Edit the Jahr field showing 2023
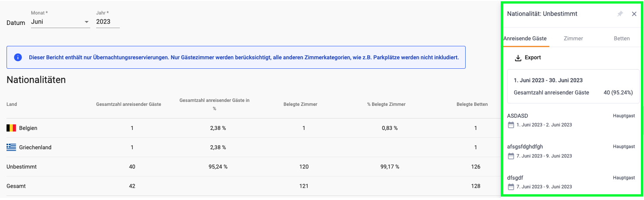The height and width of the screenshot is (200, 644). pos(108,21)
